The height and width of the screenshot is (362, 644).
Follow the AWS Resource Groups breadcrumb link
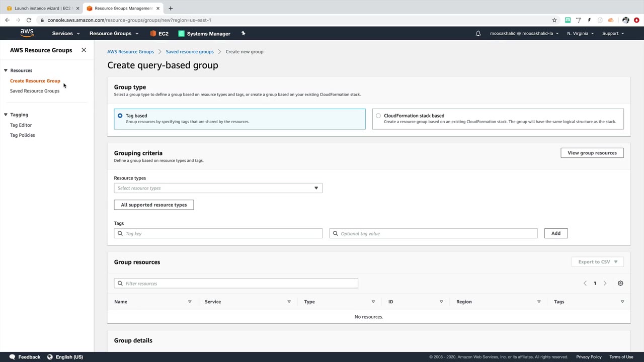130,52
